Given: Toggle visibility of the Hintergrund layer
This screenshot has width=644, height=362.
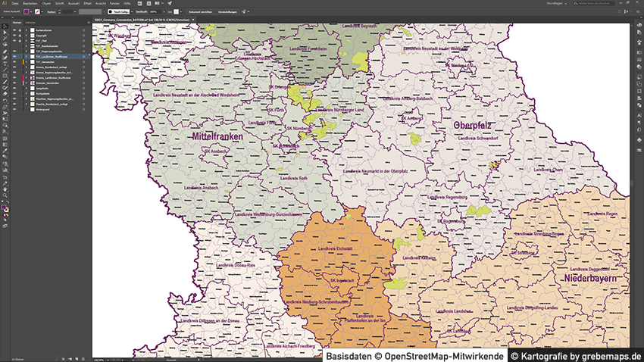Looking at the screenshot, I should coord(14,109).
